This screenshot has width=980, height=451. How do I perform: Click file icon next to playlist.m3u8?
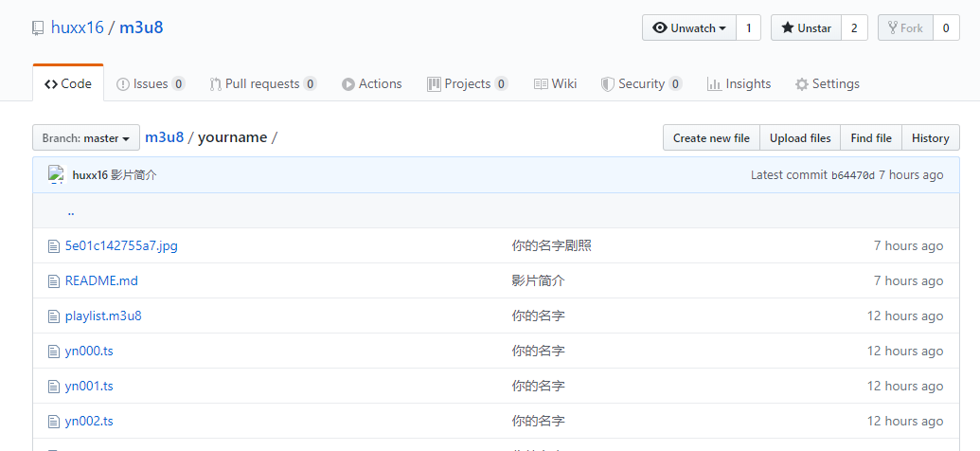(x=54, y=316)
